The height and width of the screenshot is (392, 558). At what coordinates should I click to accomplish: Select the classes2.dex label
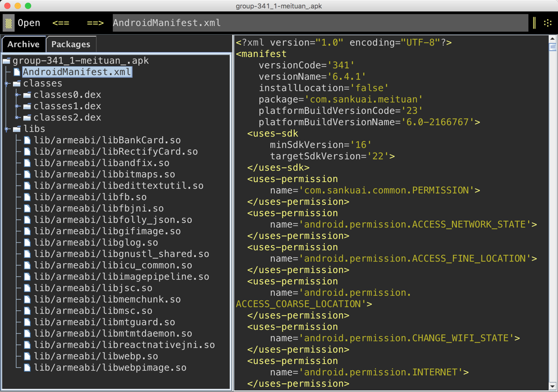(67, 118)
